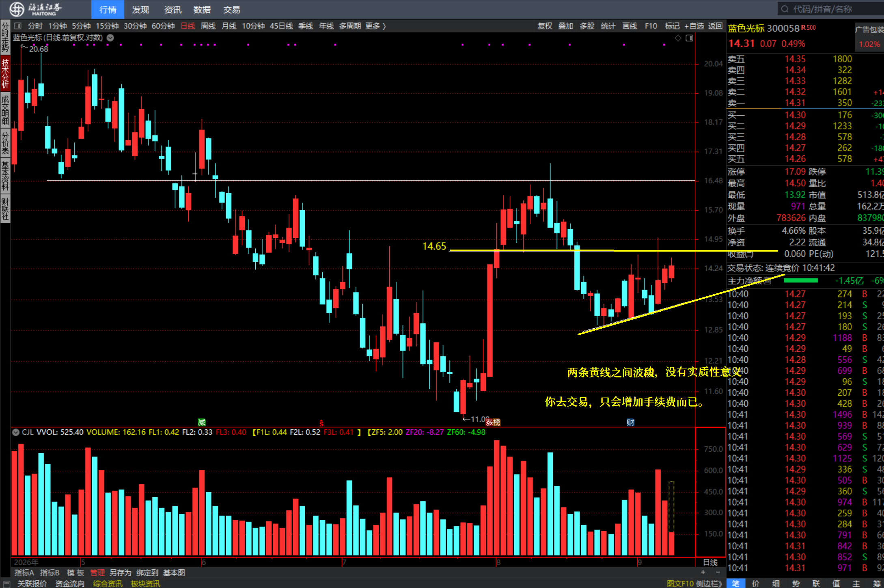Click the minus zoom-out icon below volume chart
The width and height of the screenshot is (884, 588).
(718, 572)
